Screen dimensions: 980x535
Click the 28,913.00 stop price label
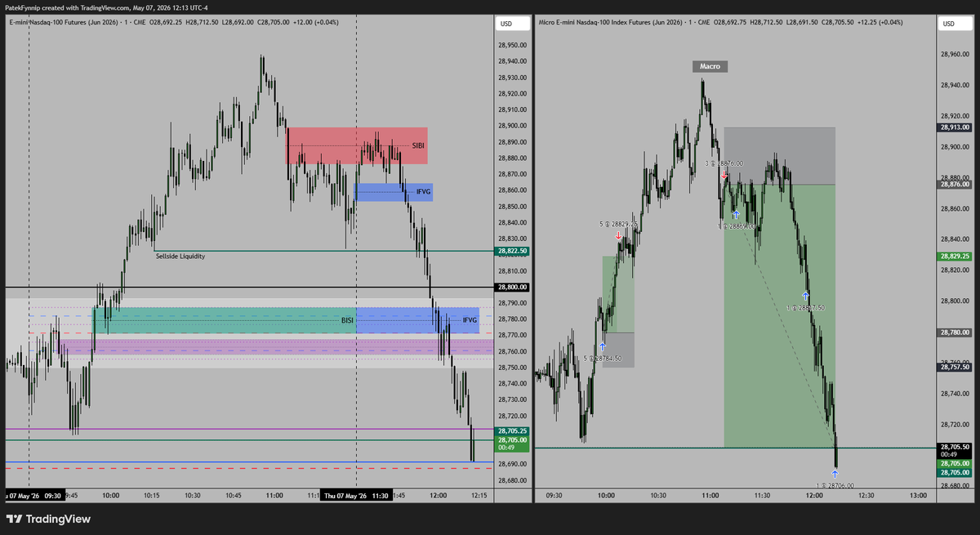pos(955,127)
